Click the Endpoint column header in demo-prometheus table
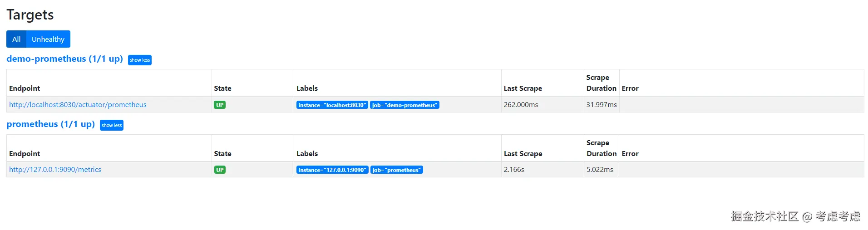 25,88
